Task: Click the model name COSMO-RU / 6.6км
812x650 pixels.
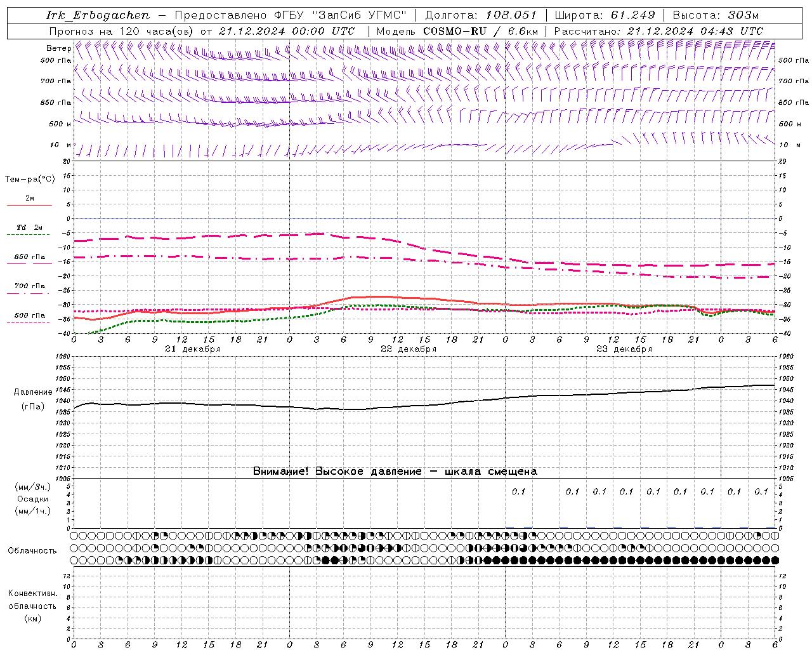Action: 481,31
